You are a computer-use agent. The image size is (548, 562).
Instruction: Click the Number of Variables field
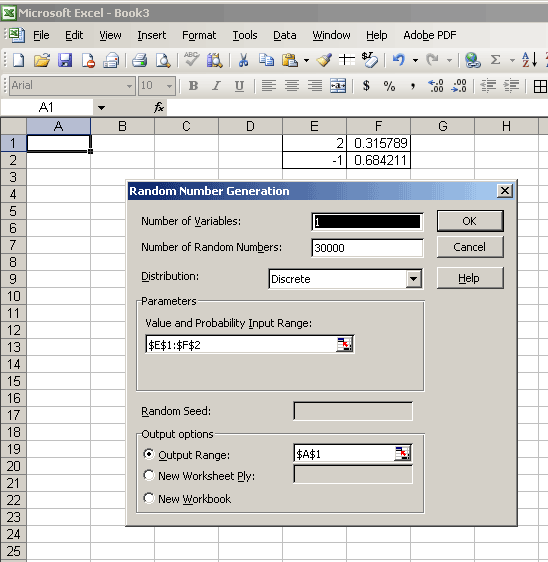[x=367, y=222]
